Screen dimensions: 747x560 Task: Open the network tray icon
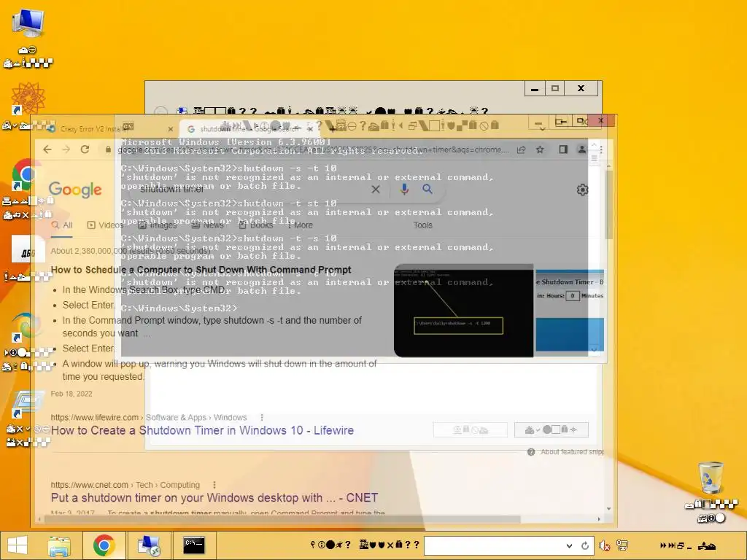pyautogui.click(x=622, y=545)
